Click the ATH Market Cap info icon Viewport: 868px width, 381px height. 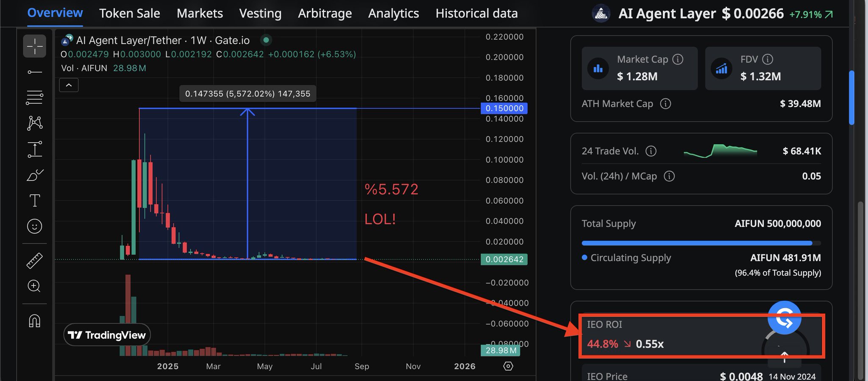pyautogui.click(x=665, y=104)
